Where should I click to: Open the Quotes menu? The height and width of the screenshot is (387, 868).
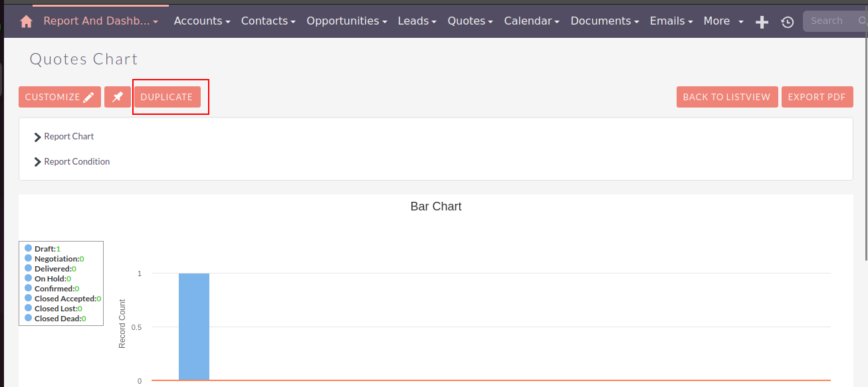click(x=471, y=21)
